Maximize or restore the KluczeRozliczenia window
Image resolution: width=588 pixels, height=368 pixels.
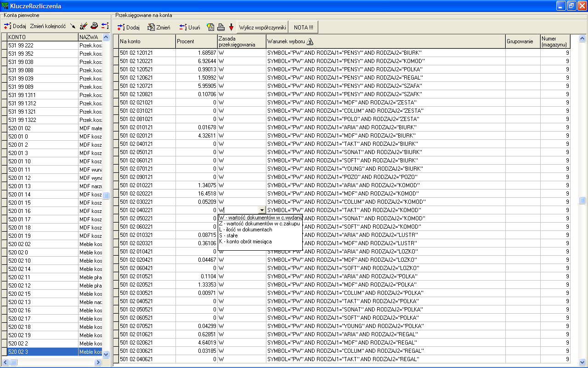tap(571, 6)
